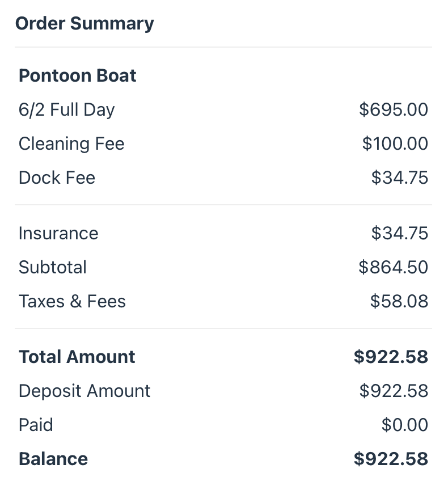Click the $58.08 taxes amount

(x=399, y=301)
